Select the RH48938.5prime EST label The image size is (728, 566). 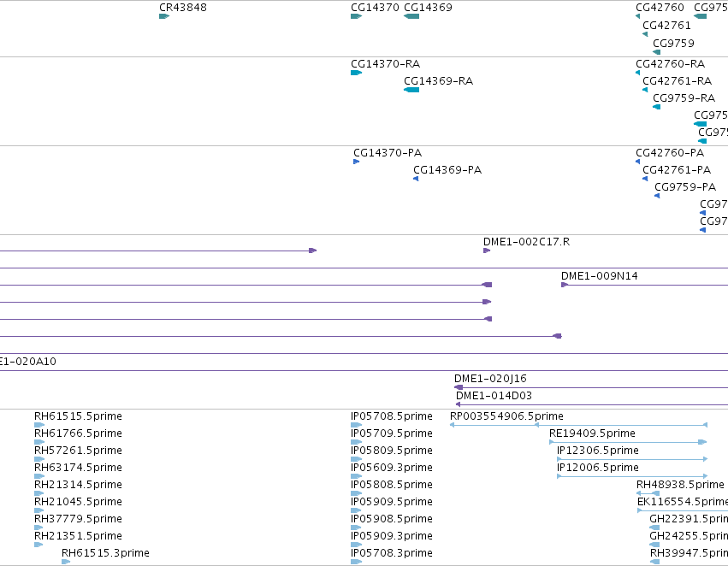pos(680,485)
